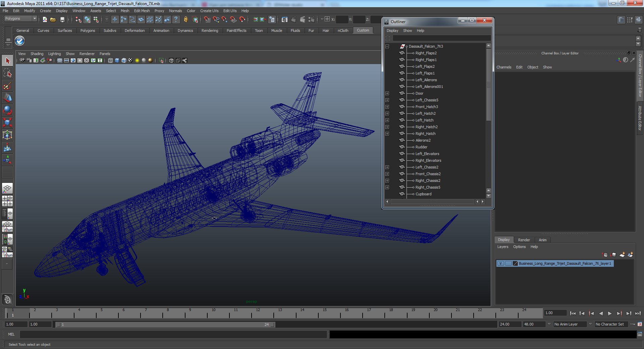Enable Snap to points magnet icon
This screenshot has width=644, height=349.
(225, 19)
